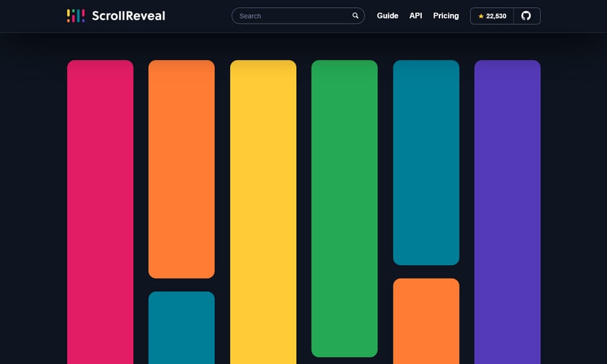Click the star icon in the stargazers badge

coord(481,16)
